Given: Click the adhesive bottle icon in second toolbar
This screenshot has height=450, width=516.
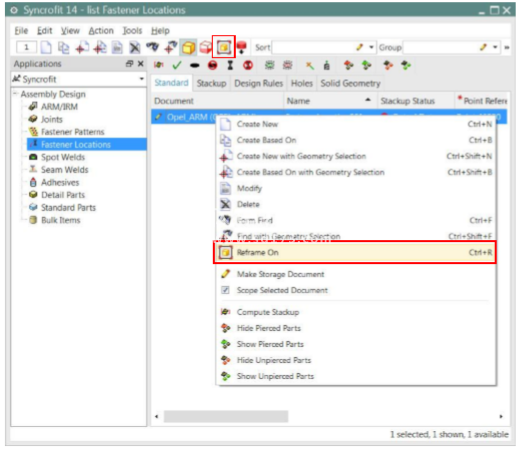Looking at the screenshot, I should pyautogui.click(x=327, y=65).
